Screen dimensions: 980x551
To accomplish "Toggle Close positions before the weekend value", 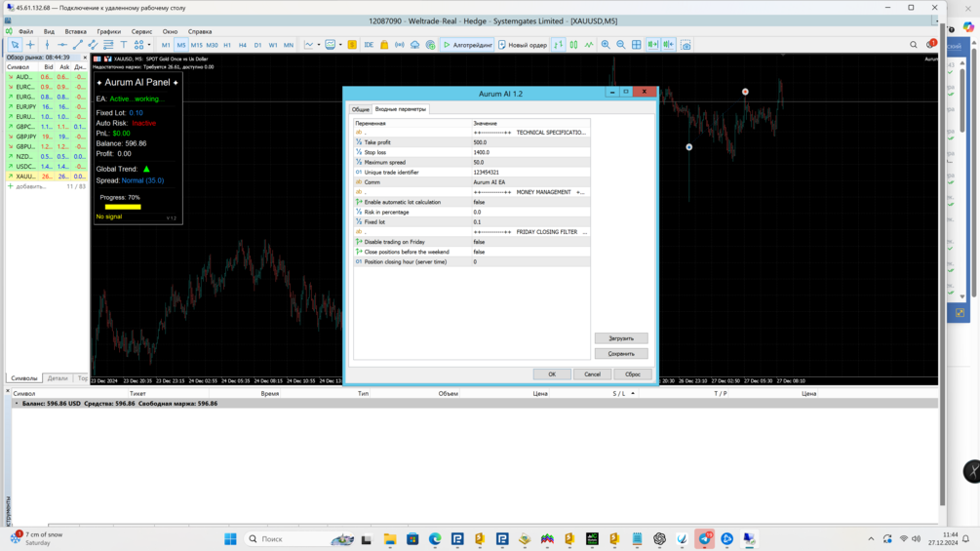I will coord(530,252).
